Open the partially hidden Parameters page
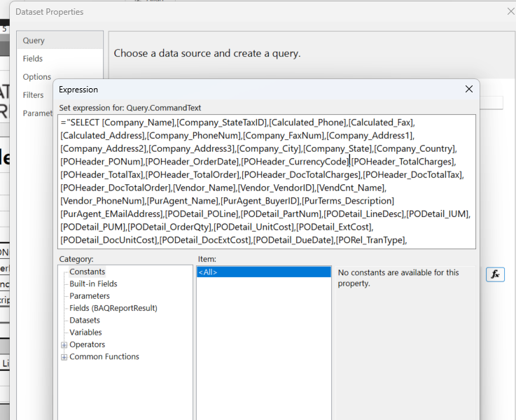The image size is (516, 420). 38,113
